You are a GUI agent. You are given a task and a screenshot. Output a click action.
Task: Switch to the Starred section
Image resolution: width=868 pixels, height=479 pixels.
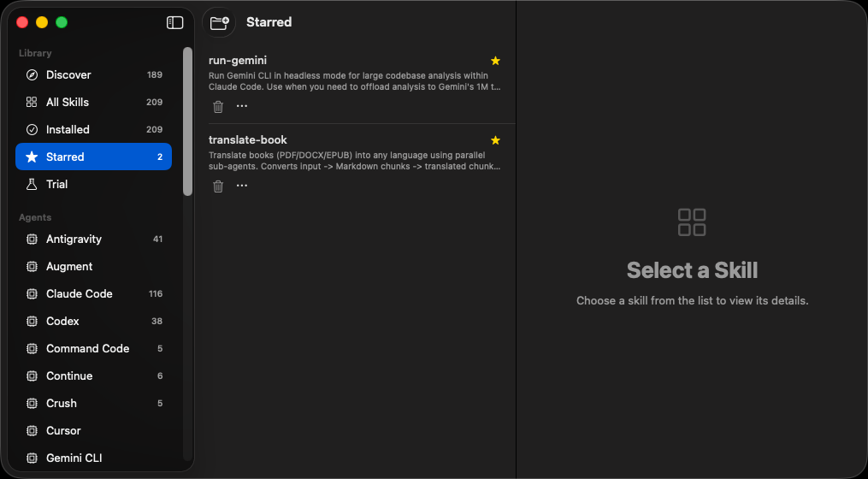[93, 157]
